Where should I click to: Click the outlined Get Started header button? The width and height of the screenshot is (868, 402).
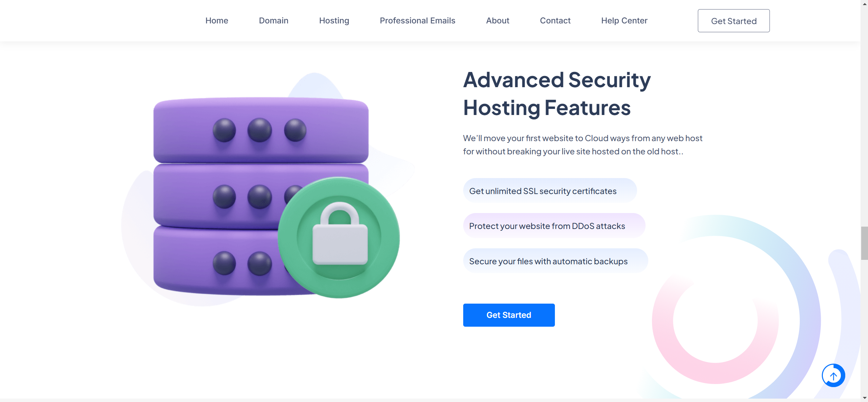coord(734,21)
